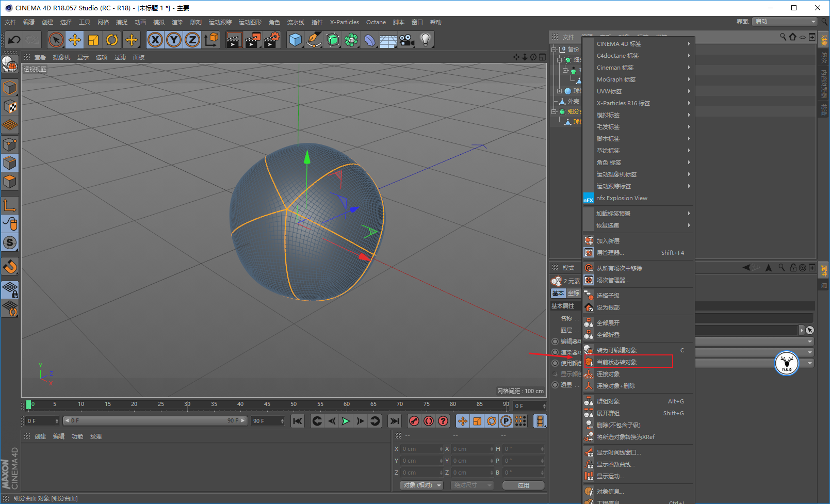Switch to Polygons mode in the left toolbar
The width and height of the screenshot is (830, 504).
(x=10, y=182)
